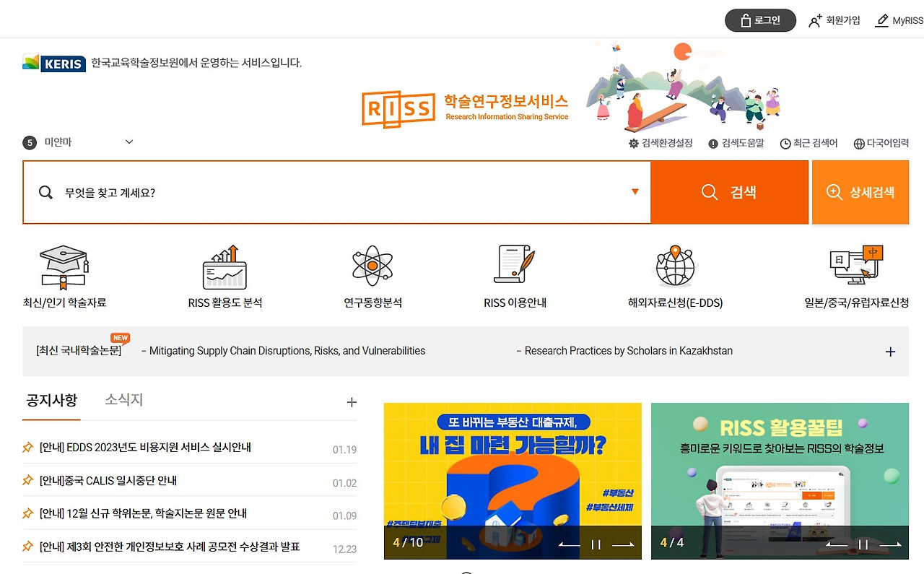The image size is (924, 574).
Task: Select the 공지사항 tab
Action: click(51, 399)
